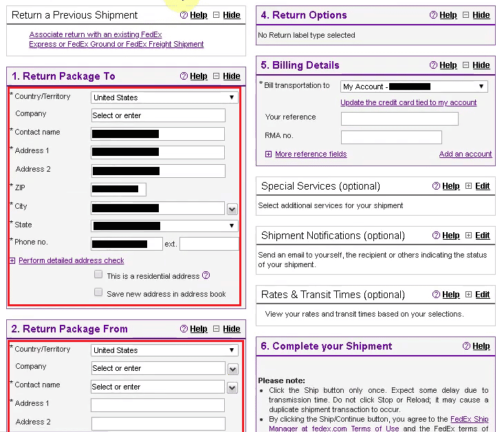This screenshot has width=504, height=432.
Task: Click Edit link in Shipment Notifications section
Action: (x=483, y=236)
